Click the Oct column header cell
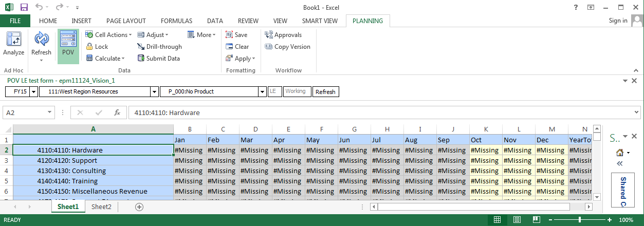Viewport: 644px width, 226px height. pos(486,140)
